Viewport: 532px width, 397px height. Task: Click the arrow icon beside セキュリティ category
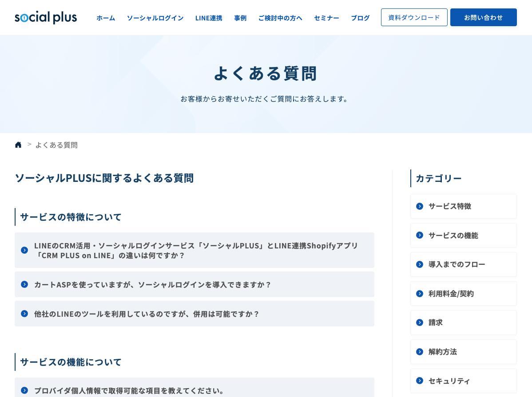pyautogui.click(x=420, y=381)
